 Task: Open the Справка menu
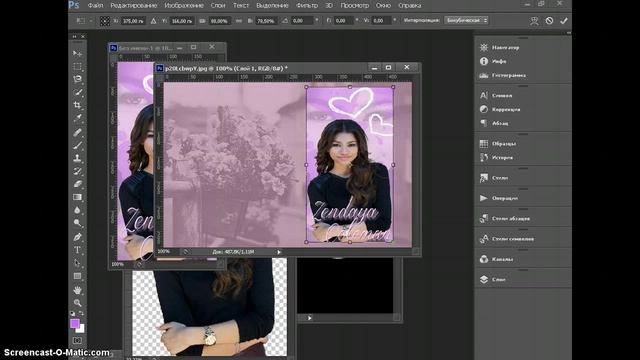pos(409,6)
